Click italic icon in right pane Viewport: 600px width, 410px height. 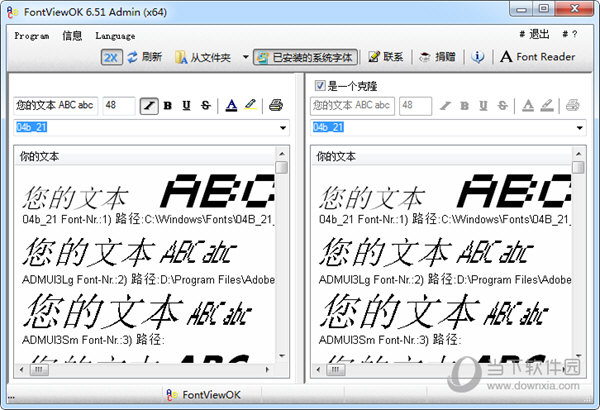[445, 105]
